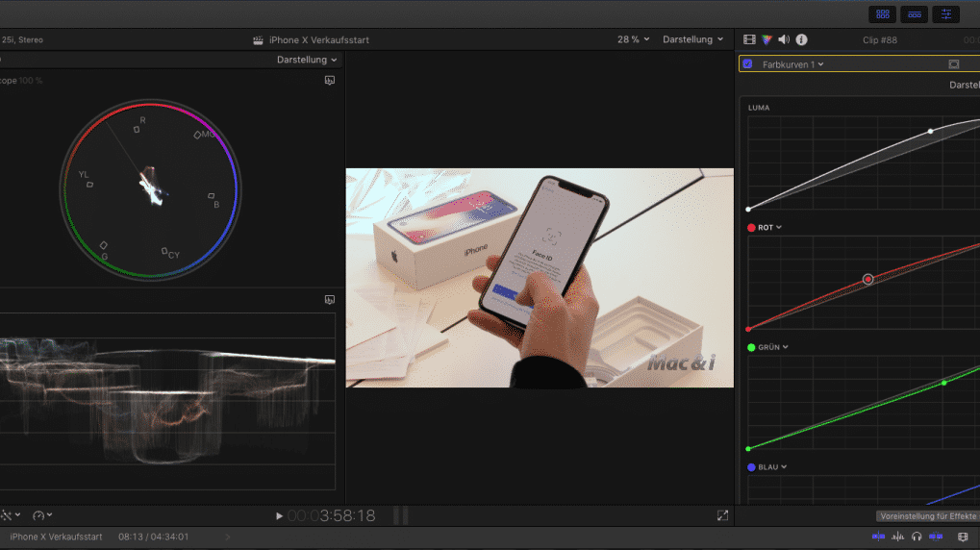
Task: Select the red curve bottom-left point
Action: pyautogui.click(x=748, y=330)
